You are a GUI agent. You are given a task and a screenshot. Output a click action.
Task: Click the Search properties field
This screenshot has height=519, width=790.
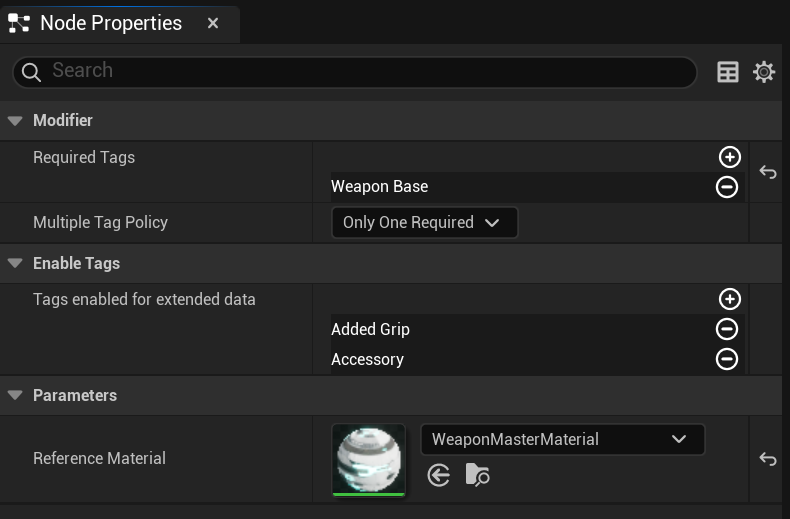coord(355,72)
